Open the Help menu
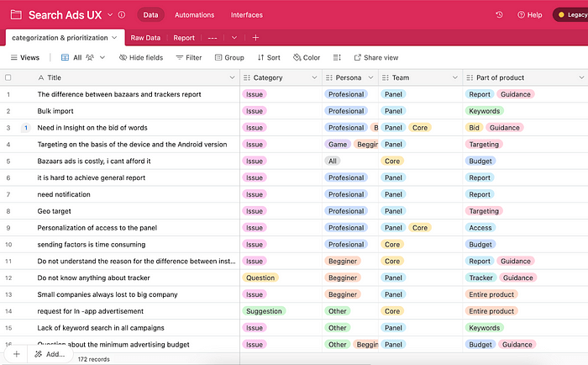 [x=529, y=14]
